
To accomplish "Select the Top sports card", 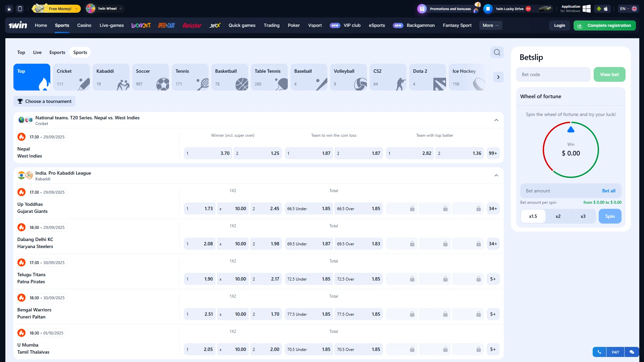I will coord(32,77).
